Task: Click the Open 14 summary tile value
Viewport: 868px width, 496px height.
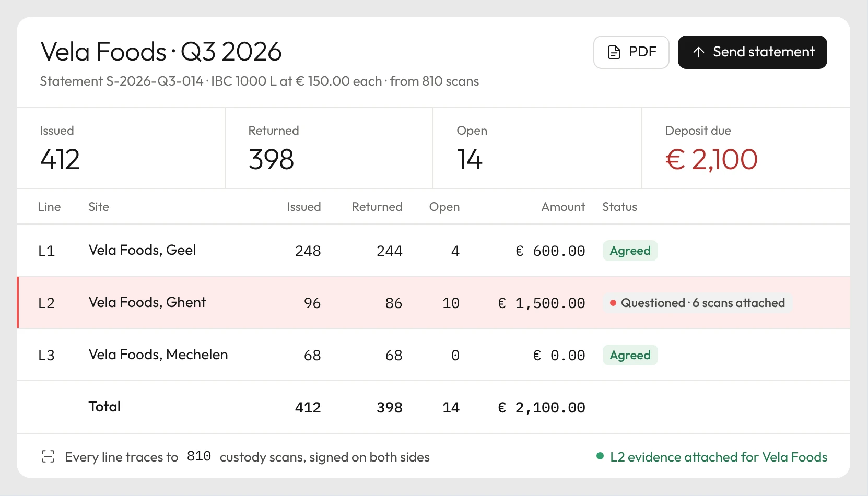Action: [470, 159]
